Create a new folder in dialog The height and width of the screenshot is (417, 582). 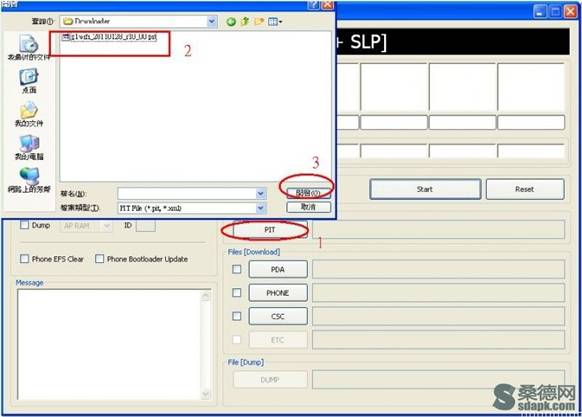coord(259,22)
